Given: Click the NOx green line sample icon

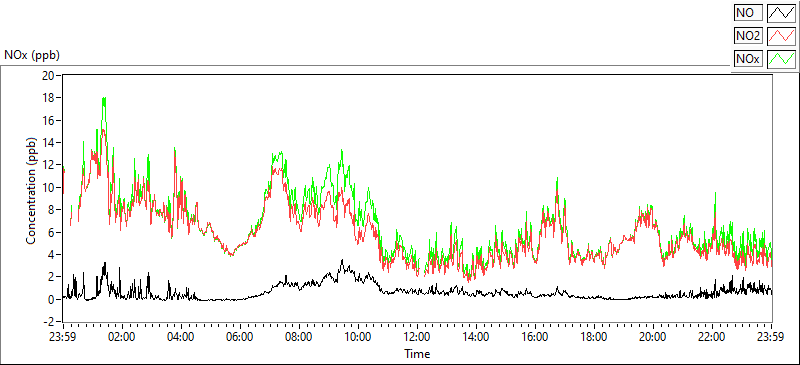Looking at the screenshot, I should click(x=781, y=59).
